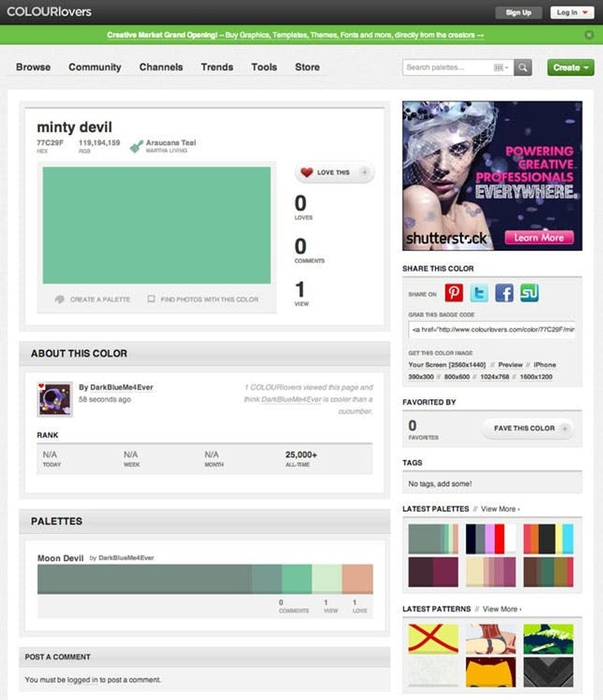Image resolution: width=603 pixels, height=700 pixels.
Task: Love this minty devil color
Action: click(334, 173)
